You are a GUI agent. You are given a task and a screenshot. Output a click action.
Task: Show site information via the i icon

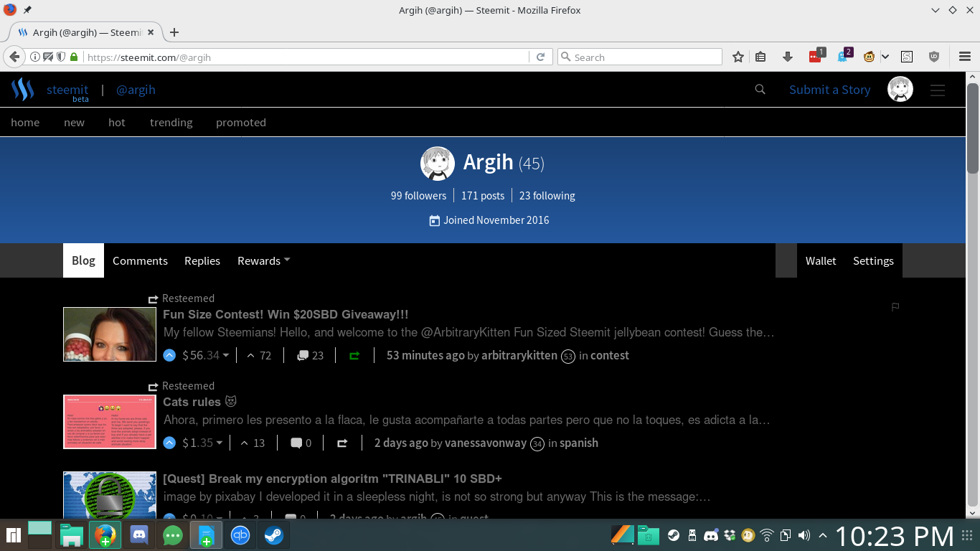click(34, 57)
